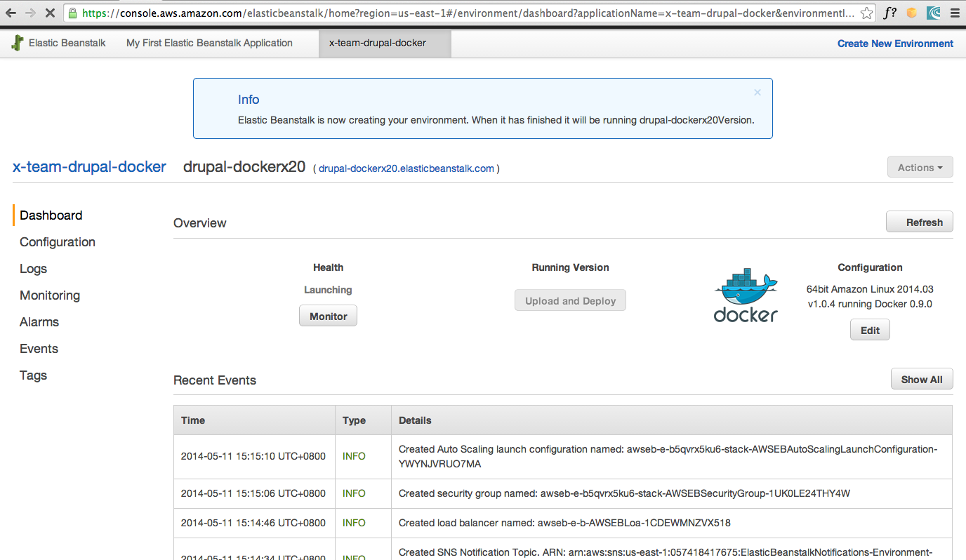
Task: Click the Docker whale logo
Action: point(746,295)
